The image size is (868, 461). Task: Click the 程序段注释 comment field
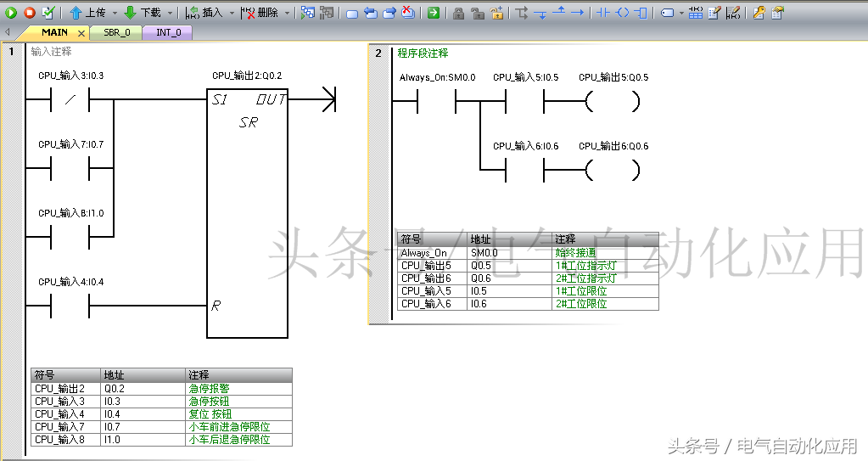tap(423, 53)
